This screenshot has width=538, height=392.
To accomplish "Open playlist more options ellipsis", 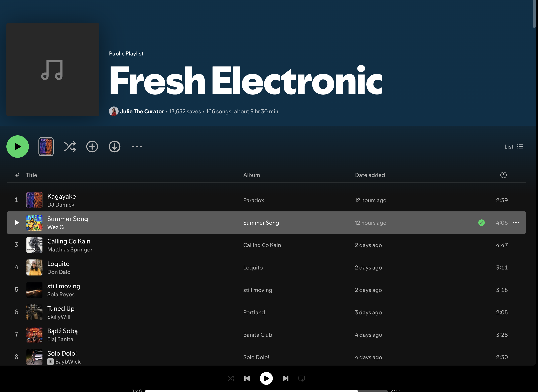I will [137, 146].
